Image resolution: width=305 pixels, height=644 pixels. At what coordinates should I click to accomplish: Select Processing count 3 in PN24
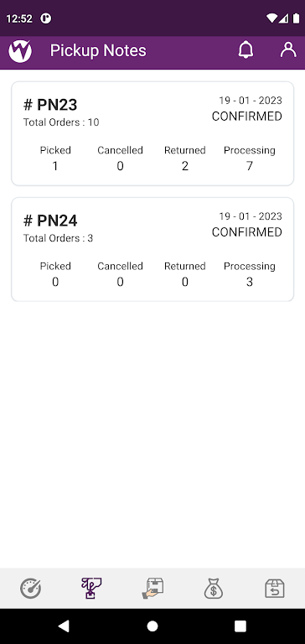coord(249,282)
